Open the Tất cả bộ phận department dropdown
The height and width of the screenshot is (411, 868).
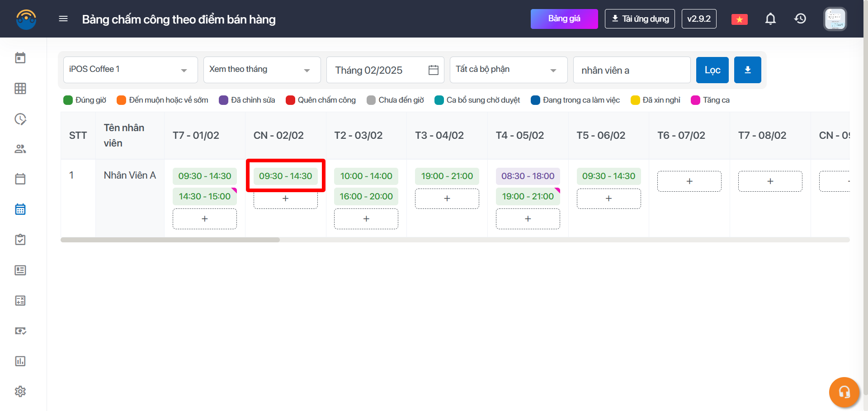[508, 70]
